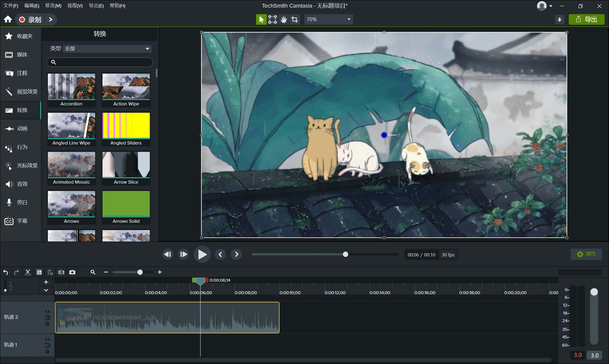The height and width of the screenshot is (364, 609).
Task: Toggle magnetic track on 轨道 2
Action: pyautogui.click(x=47, y=317)
